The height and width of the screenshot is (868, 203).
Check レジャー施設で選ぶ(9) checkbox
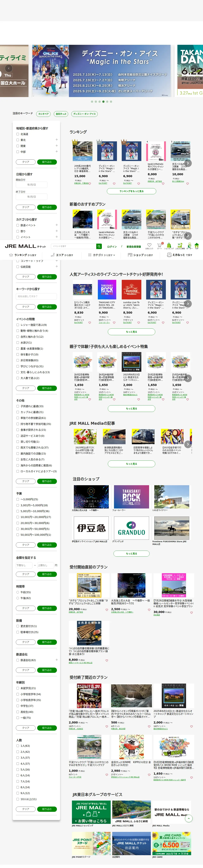coord(18,325)
